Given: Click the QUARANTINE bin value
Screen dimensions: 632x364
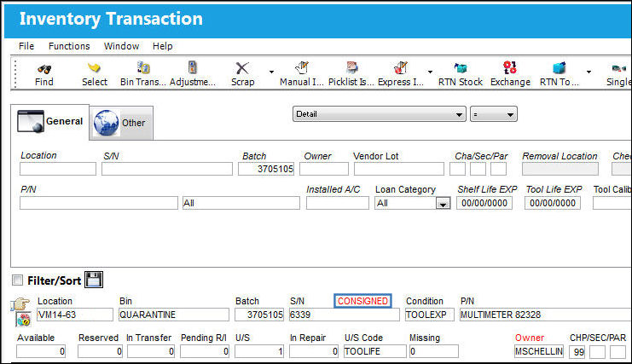Looking at the screenshot, I should pos(174,315).
